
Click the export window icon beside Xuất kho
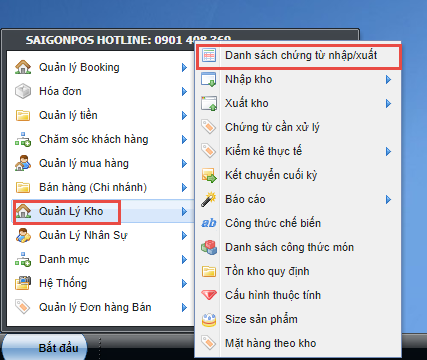point(209,103)
